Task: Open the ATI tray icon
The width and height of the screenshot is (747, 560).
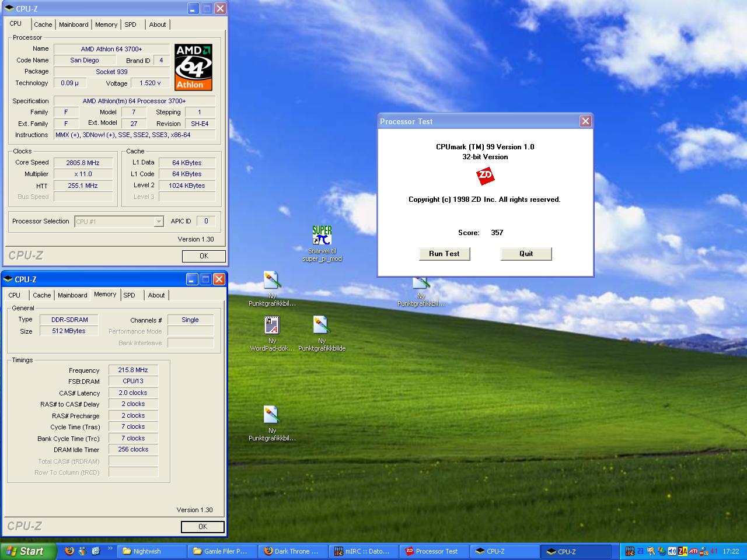Action: click(x=693, y=551)
